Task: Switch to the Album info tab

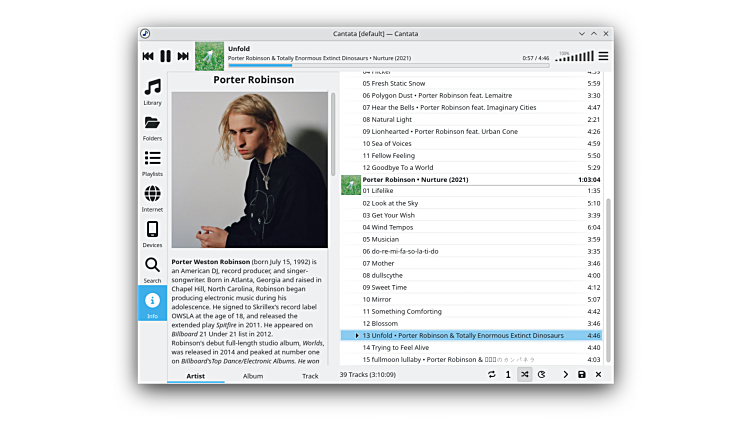Action: click(253, 376)
